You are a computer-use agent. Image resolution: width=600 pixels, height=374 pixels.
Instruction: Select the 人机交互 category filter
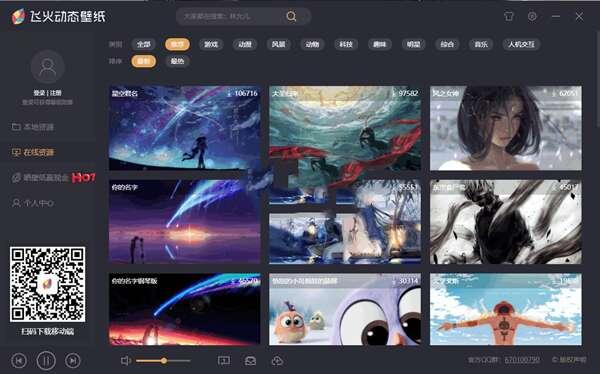(521, 44)
